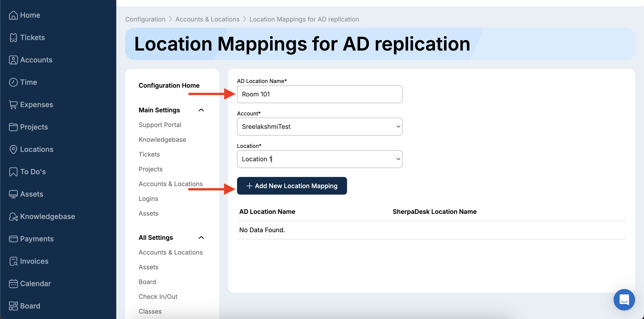The width and height of the screenshot is (644, 319).
Task: Collapse the All Settings section
Action: pyautogui.click(x=201, y=238)
